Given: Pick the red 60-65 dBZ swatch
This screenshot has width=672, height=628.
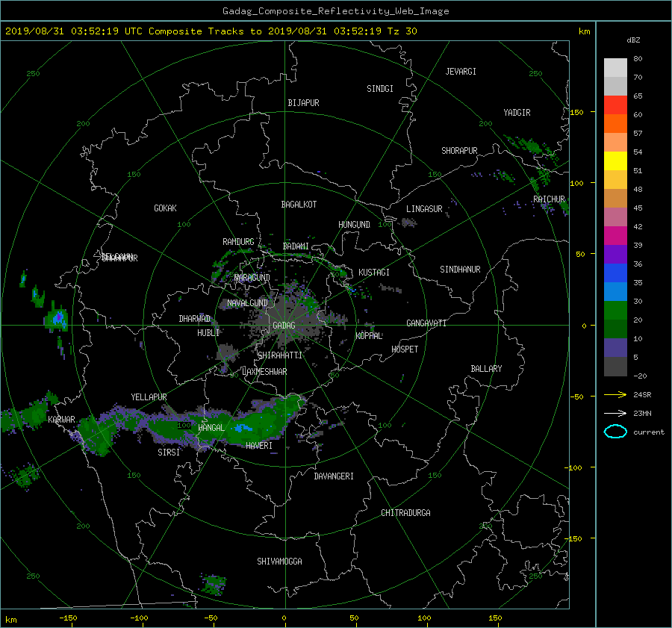Looking at the screenshot, I should point(615,105).
